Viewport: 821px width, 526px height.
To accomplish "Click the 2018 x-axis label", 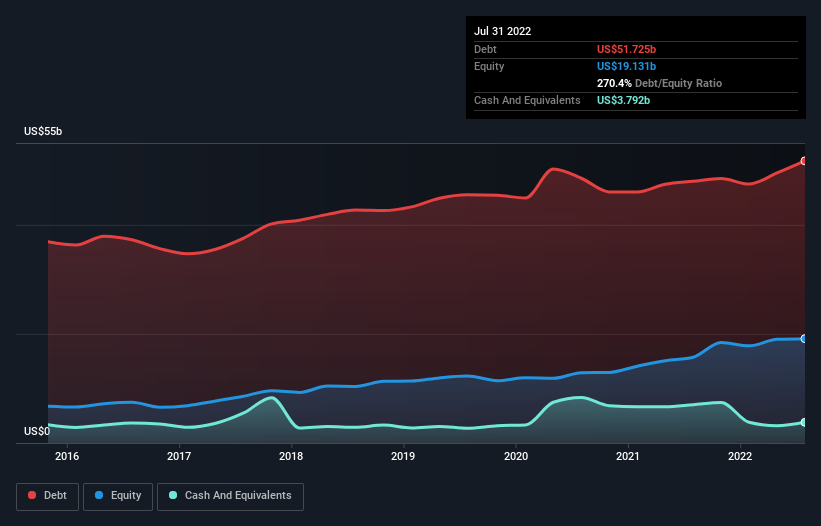I will [x=291, y=456].
